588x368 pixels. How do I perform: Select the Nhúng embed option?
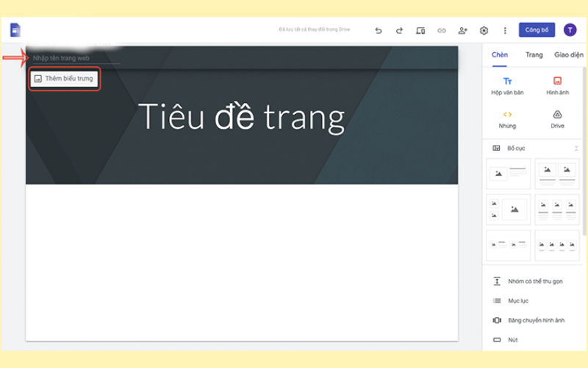click(508, 118)
